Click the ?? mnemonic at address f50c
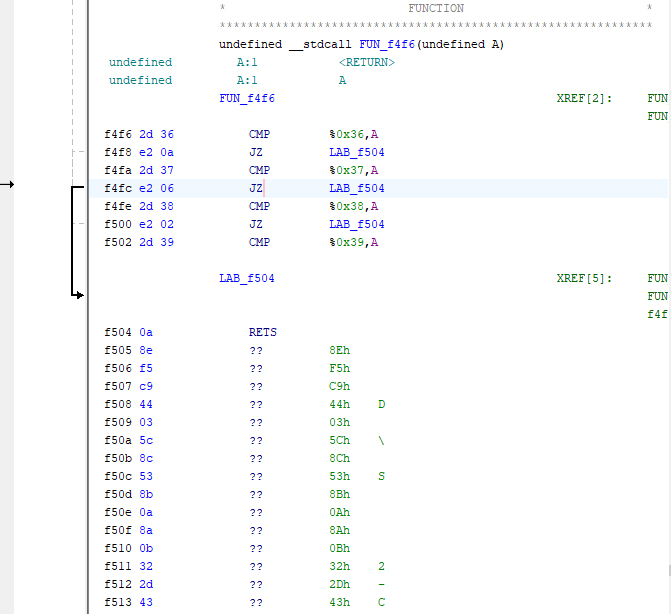 (256, 476)
